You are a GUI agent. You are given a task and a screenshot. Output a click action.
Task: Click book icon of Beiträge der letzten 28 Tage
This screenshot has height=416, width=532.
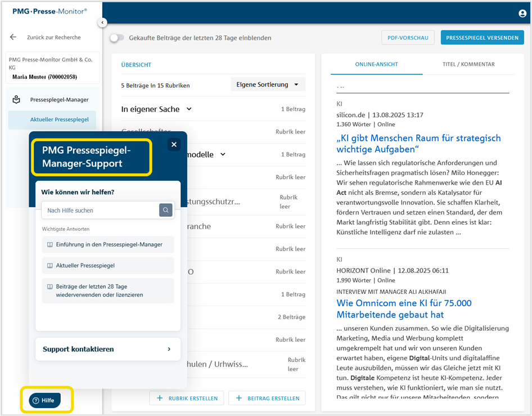[50, 287]
